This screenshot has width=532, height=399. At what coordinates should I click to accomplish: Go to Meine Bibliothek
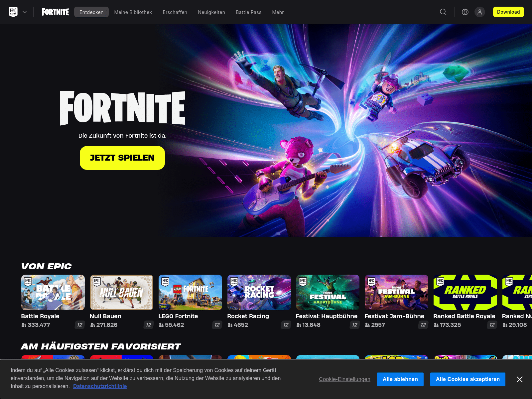point(133,12)
